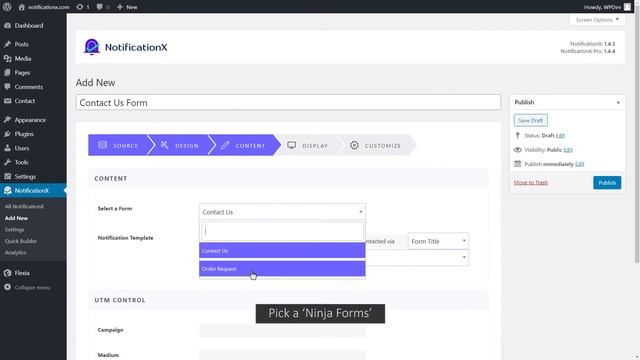Open Howdy, WPDev account menu
640x360 pixels.
tap(607, 7)
